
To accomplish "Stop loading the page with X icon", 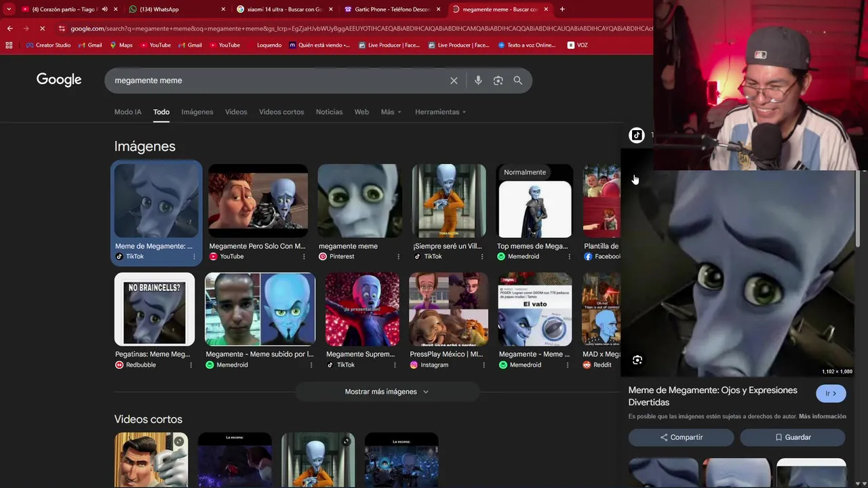I will (x=42, y=28).
